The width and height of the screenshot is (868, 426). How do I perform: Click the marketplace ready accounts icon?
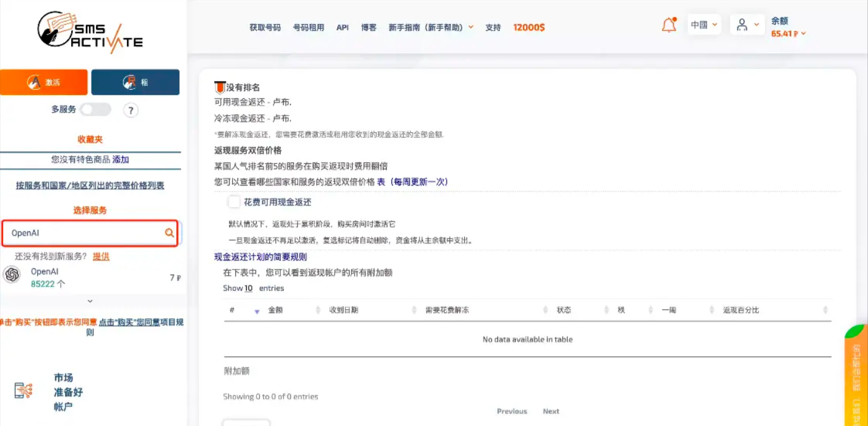pyautogui.click(x=24, y=390)
